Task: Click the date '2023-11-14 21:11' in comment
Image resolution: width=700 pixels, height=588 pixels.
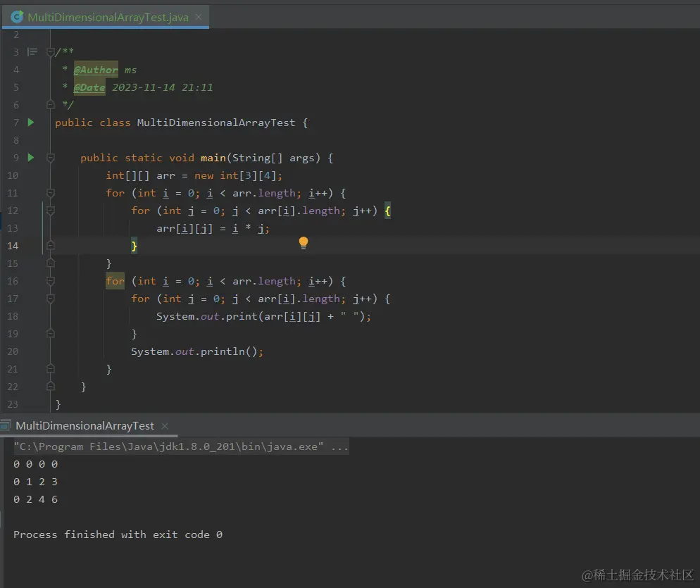Action: [163, 87]
